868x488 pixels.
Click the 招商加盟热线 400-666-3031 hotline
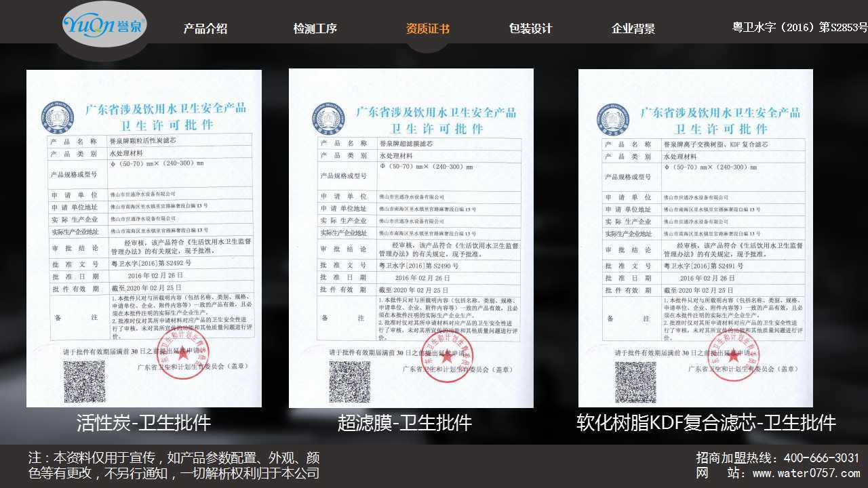[778, 457]
